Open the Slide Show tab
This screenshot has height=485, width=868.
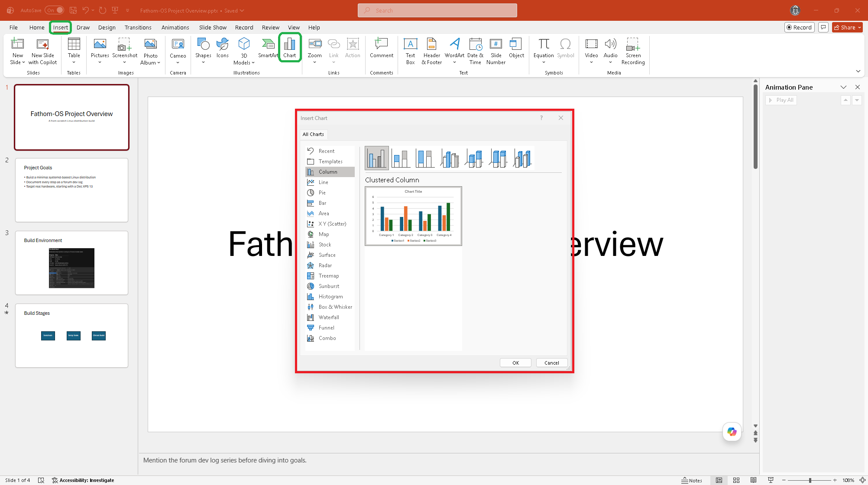[x=213, y=27]
